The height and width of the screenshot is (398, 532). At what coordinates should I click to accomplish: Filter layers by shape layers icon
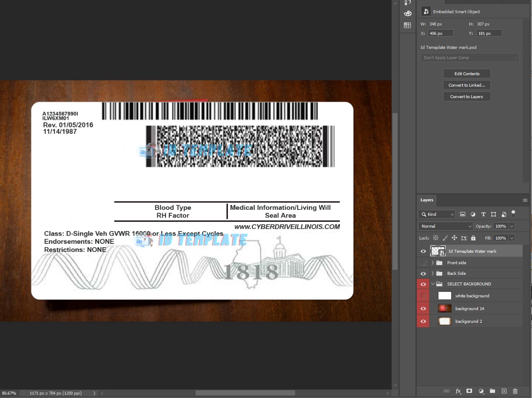(x=493, y=215)
